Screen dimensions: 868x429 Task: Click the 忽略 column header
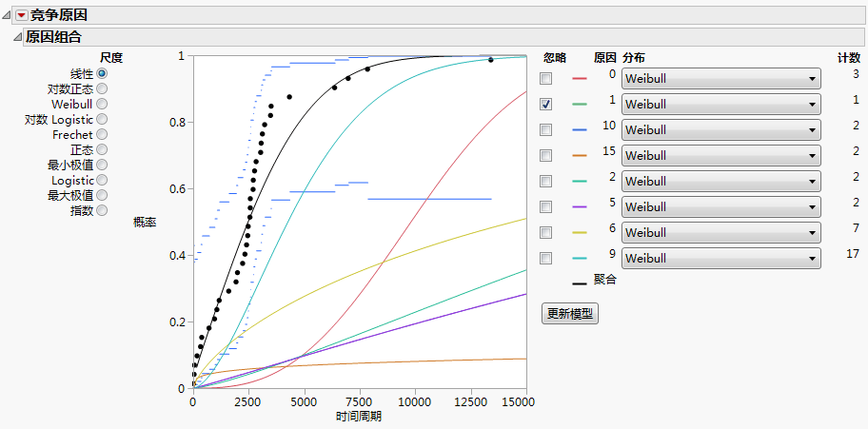tap(555, 57)
